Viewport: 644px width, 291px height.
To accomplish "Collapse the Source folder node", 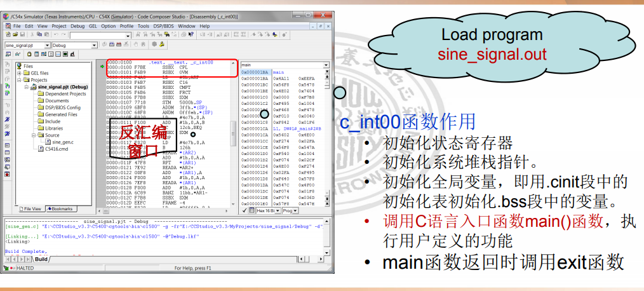I will (34, 135).
